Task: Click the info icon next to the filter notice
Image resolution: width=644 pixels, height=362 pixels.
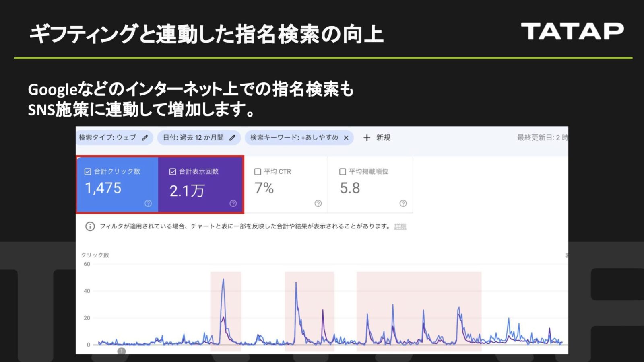Action: (89, 226)
